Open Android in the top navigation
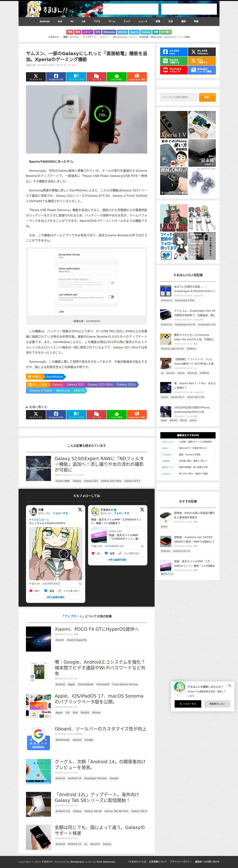Image resolution: width=238 pixels, height=868 pixels. click(x=44, y=22)
